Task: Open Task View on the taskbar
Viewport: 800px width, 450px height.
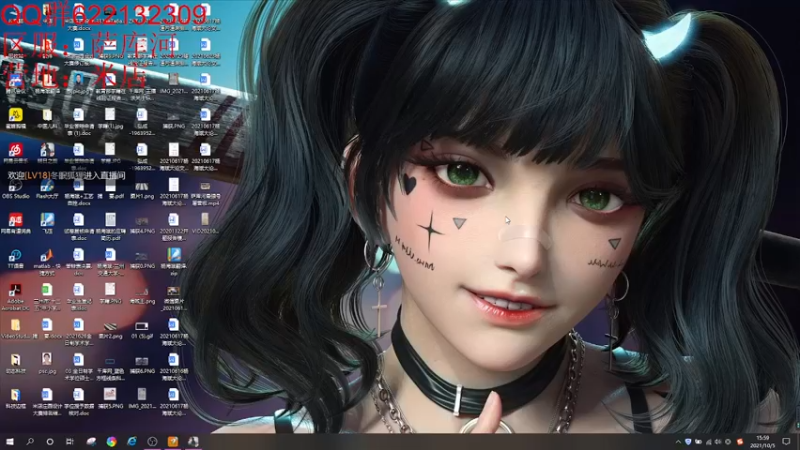Action: [70, 441]
